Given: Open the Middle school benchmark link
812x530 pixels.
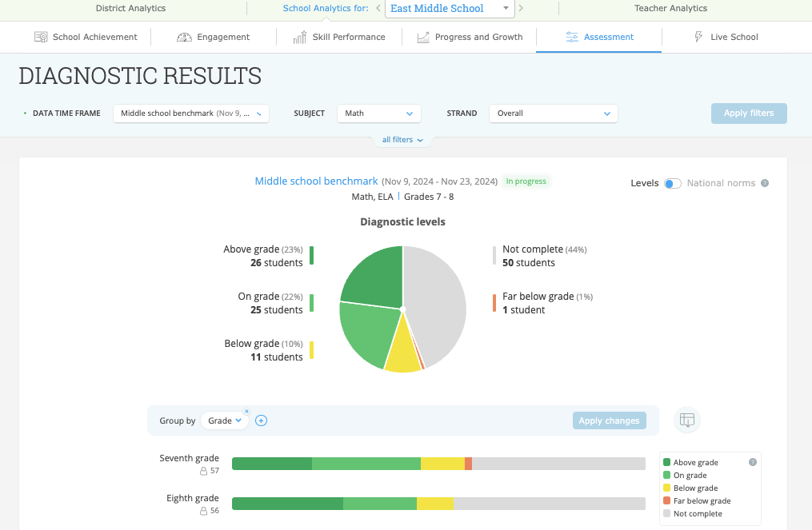Looking at the screenshot, I should (315, 181).
